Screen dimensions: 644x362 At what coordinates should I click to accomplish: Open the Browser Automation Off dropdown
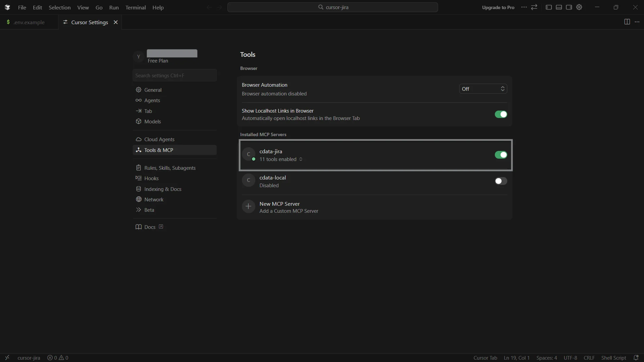[x=483, y=89]
